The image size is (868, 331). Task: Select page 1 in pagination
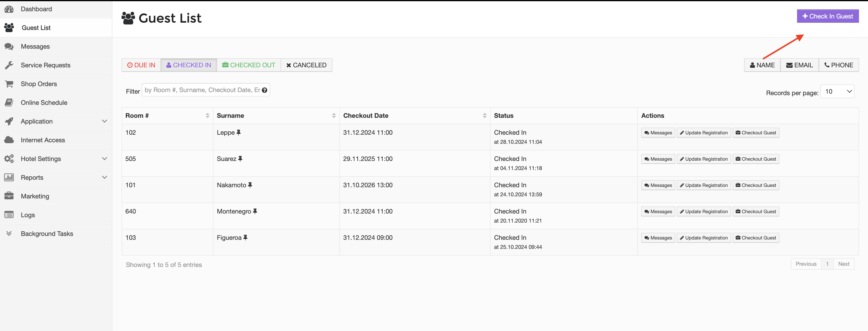pyautogui.click(x=827, y=264)
